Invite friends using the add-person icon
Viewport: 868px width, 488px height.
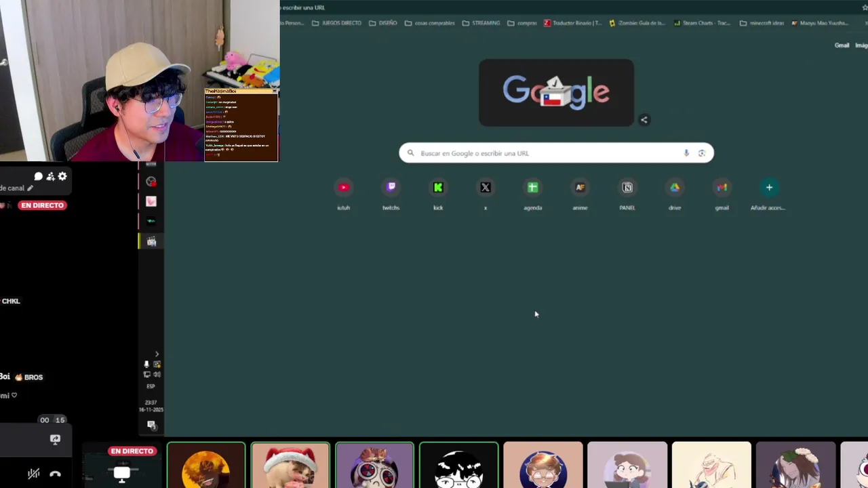(x=50, y=176)
